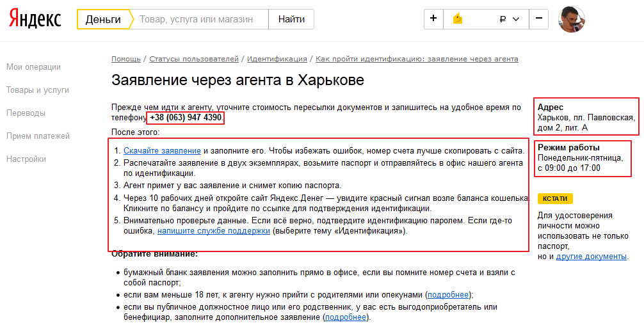Click the Идентификация breadcrumb link
The height and width of the screenshot is (325, 644).
click(x=277, y=59)
